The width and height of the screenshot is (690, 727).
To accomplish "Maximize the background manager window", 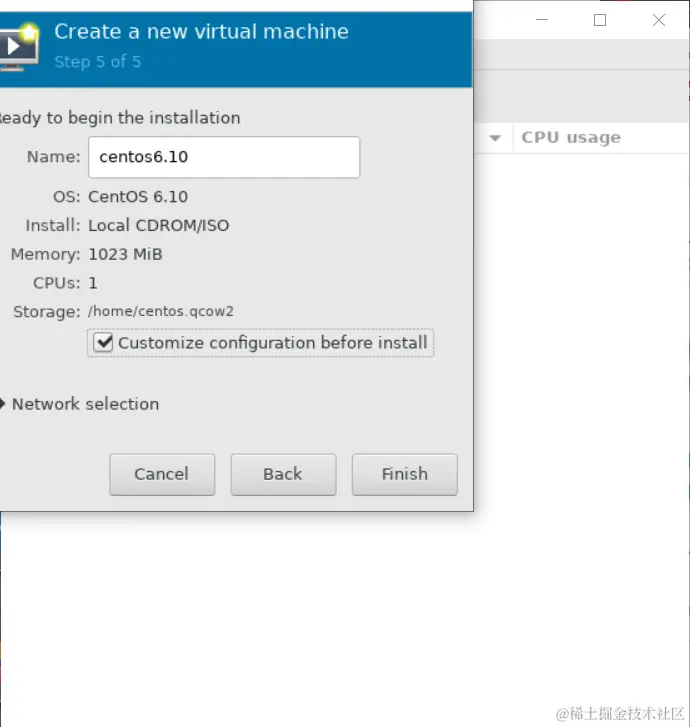I will [x=600, y=20].
